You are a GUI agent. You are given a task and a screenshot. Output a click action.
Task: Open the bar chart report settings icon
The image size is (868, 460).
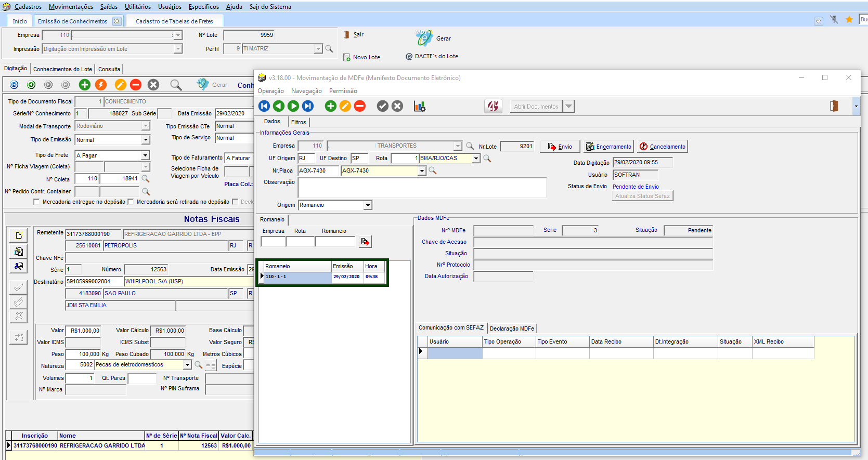click(x=419, y=106)
